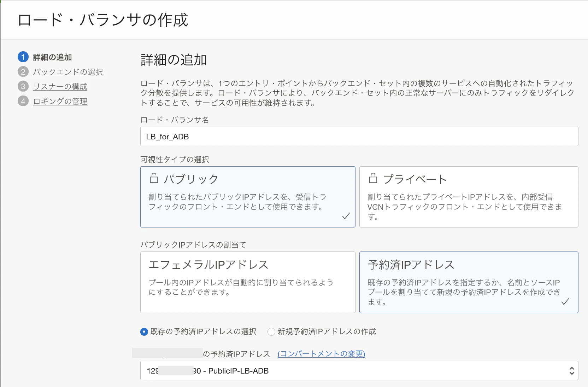Click step 1 circle for 詳細の追加
This screenshot has height=387, width=588.
coord(23,57)
